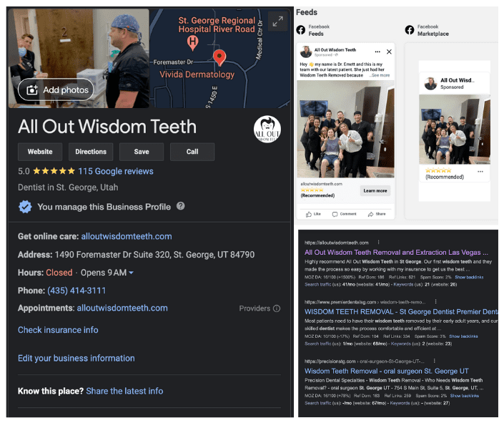This screenshot has width=504, height=423.
Task: Click the hospital H marker on map
Action: tap(192, 42)
